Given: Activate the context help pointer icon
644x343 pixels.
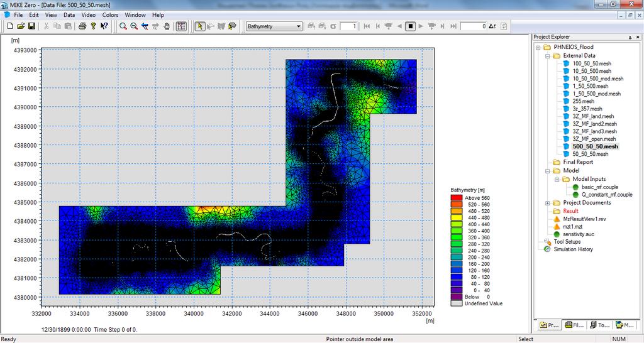Looking at the screenshot, I should pos(104,26).
